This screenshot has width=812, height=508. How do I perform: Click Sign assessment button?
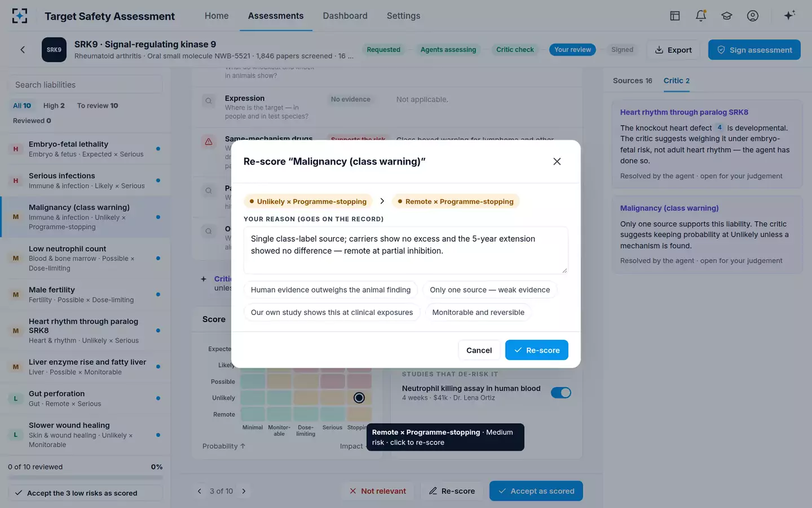[x=754, y=50]
